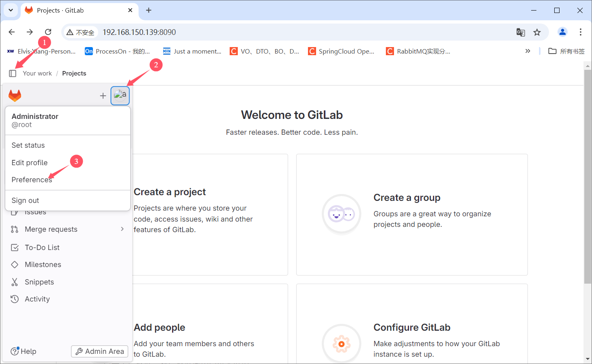
Task: Show more bookmarks with the chevron
Action: (x=528, y=51)
